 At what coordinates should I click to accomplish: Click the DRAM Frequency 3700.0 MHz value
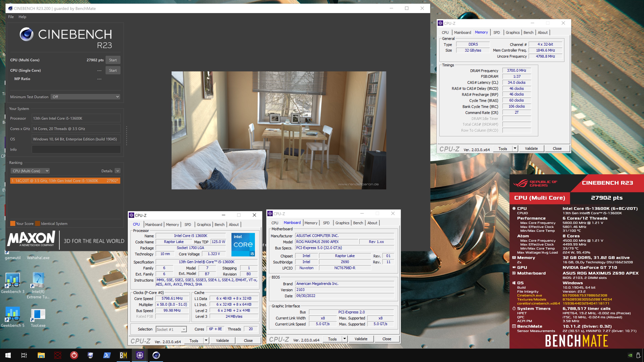[517, 70]
